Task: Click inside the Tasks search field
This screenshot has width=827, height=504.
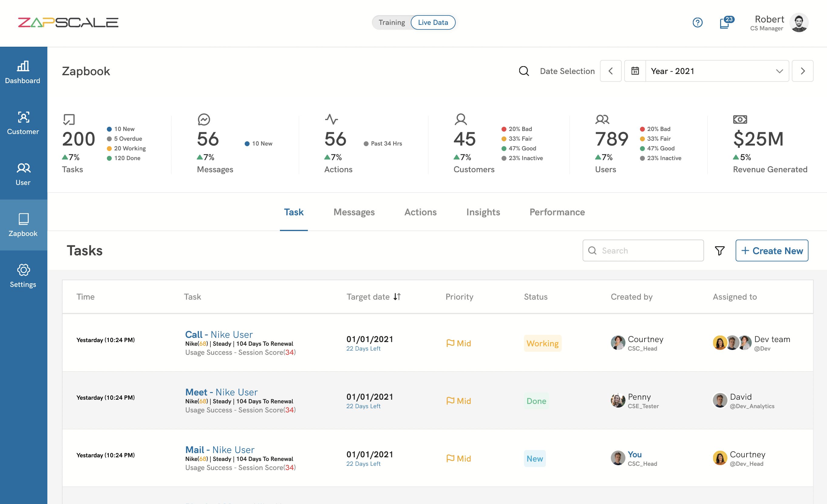Action: click(x=642, y=250)
